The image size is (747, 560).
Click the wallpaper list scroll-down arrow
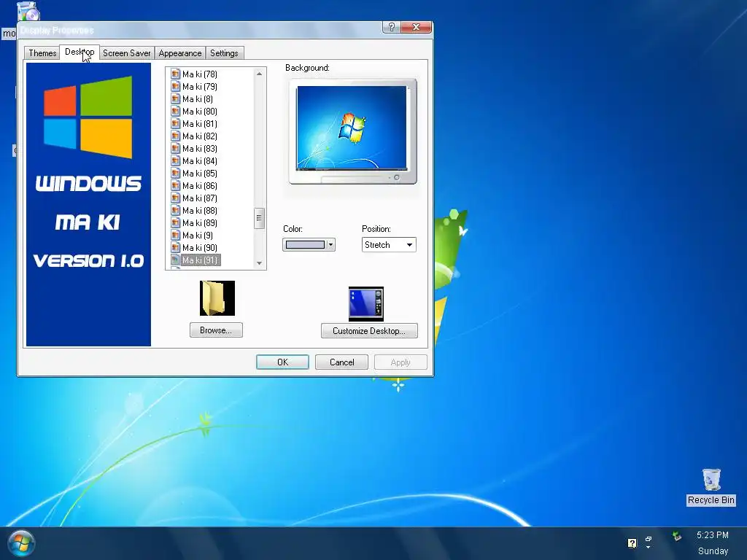[259, 262]
